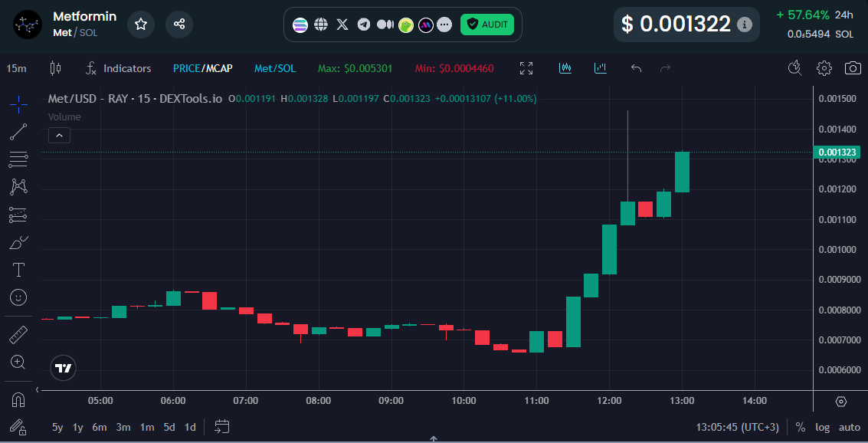The height and width of the screenshot is (443, 868).
Task: Set range to 3m
Action: [x=123, y=427]
